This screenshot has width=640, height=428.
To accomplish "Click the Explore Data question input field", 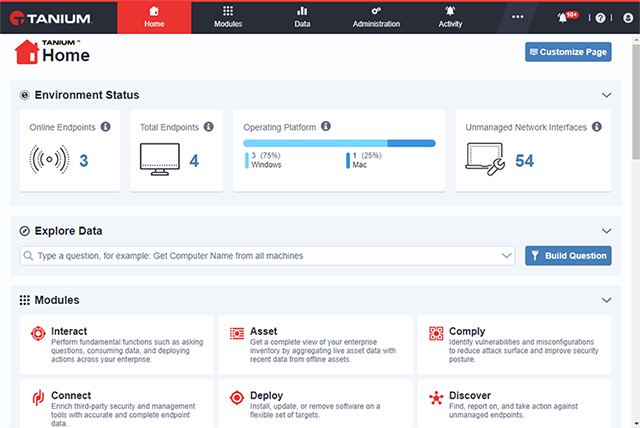I will tap(260, 256).
